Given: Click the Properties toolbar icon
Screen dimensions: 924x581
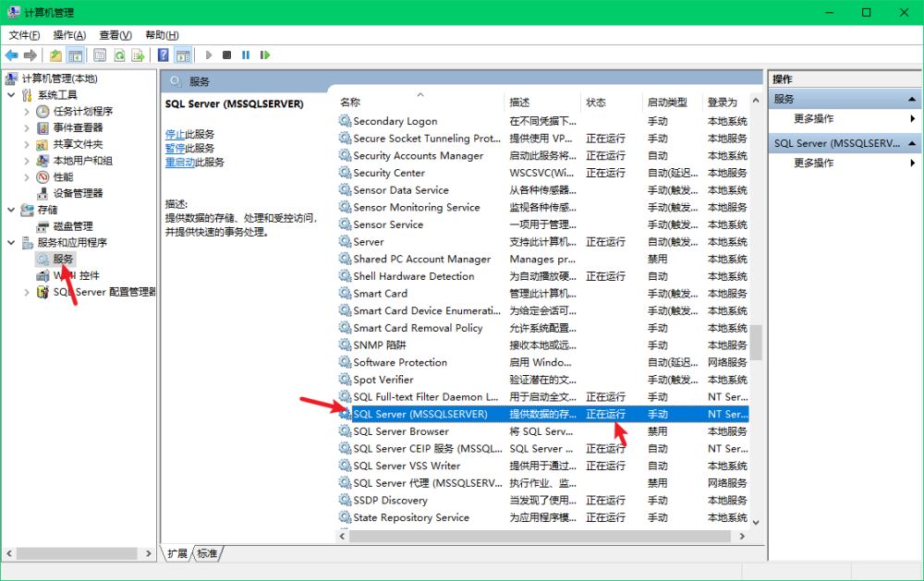Looking at the screenshot, I should click(100, 55).
